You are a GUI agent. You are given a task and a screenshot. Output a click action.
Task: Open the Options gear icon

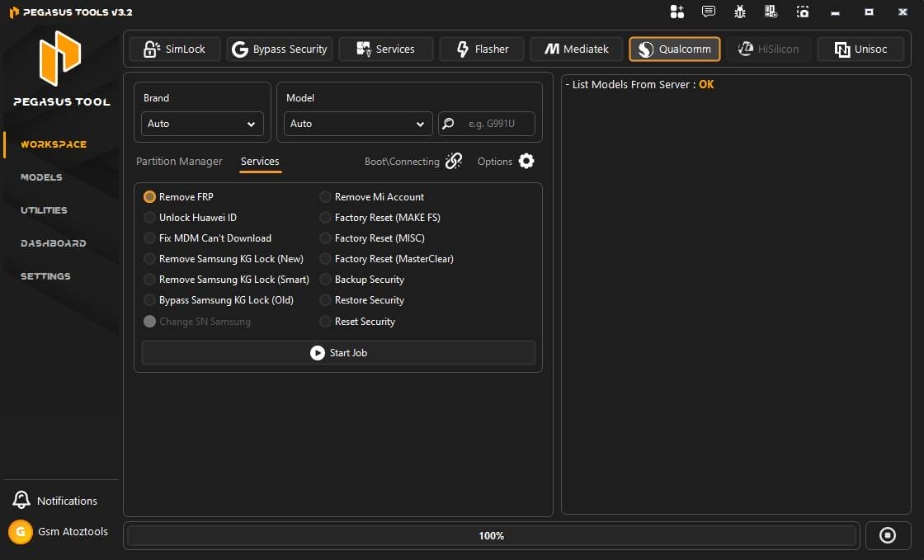click(x=526, y=161)
